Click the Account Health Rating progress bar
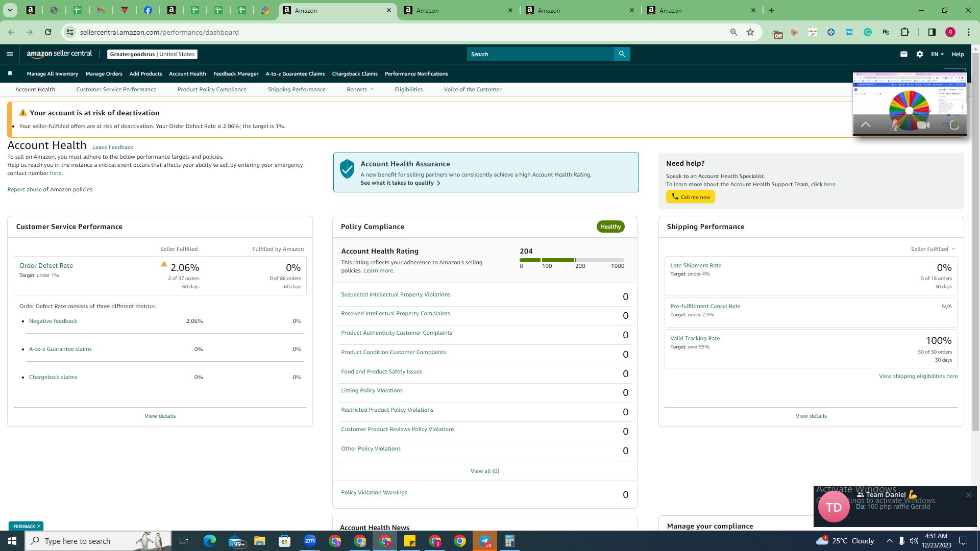The width and height of the screenshot is (980, 551). [572, 260]
